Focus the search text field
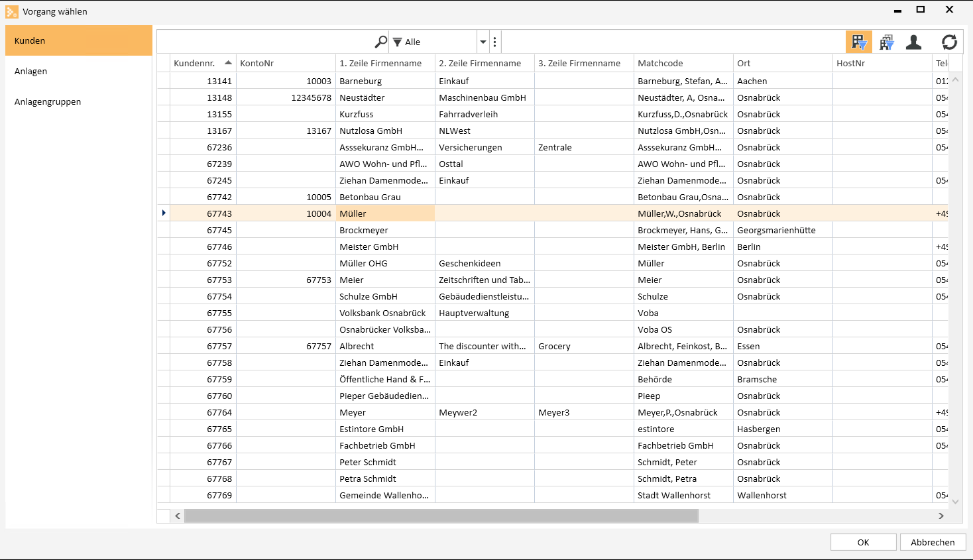 tap(265, 42)
